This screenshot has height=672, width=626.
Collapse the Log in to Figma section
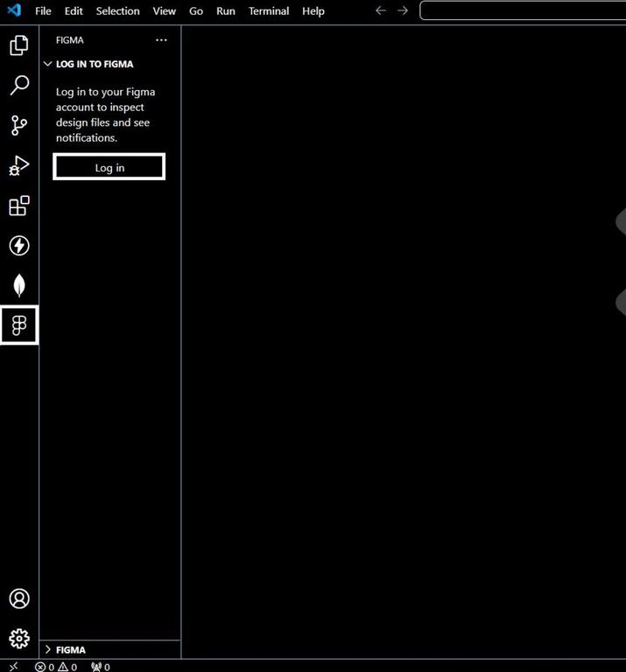47,64
